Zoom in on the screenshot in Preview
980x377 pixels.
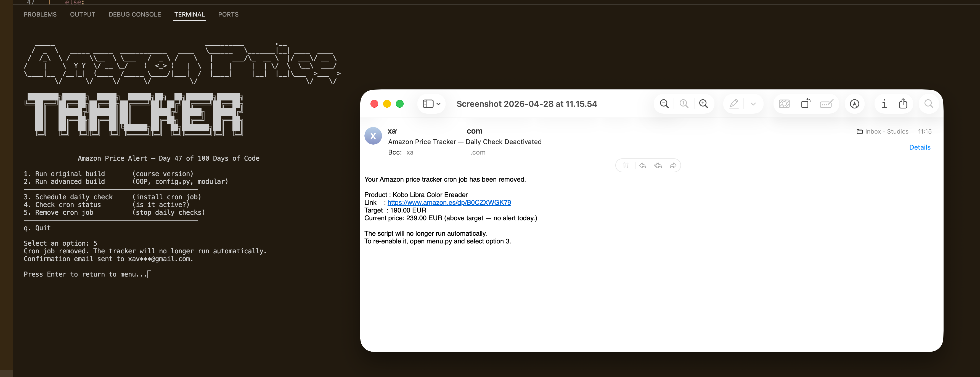704,104
